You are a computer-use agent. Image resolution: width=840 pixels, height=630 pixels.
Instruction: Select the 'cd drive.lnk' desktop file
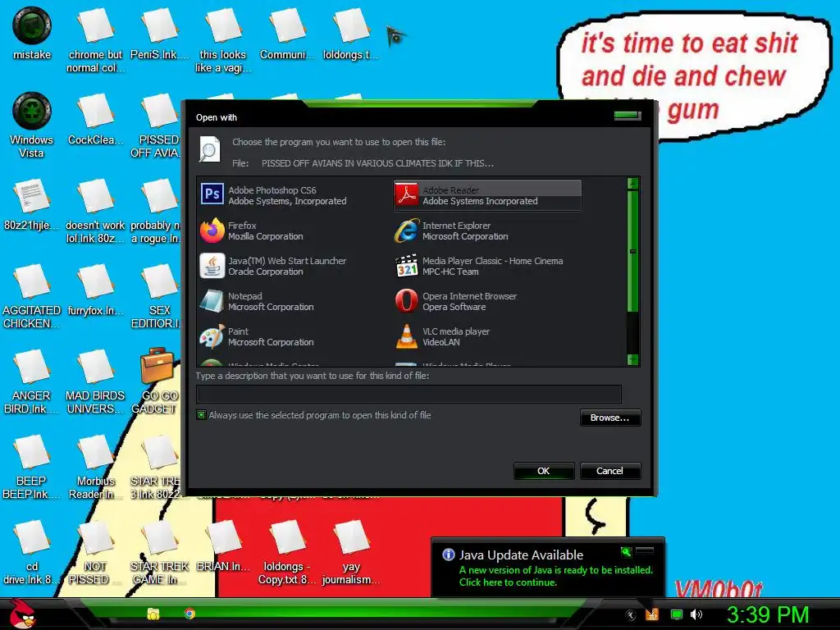pos(32,552)
